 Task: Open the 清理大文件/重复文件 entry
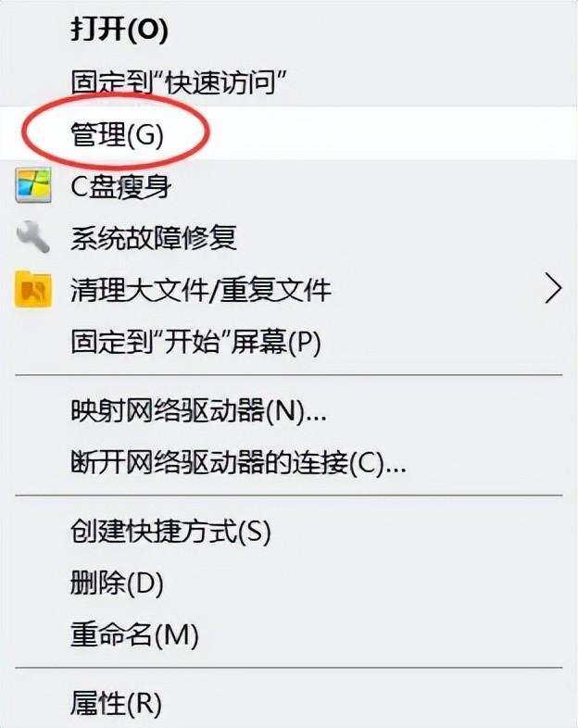(x=289, y=289)
